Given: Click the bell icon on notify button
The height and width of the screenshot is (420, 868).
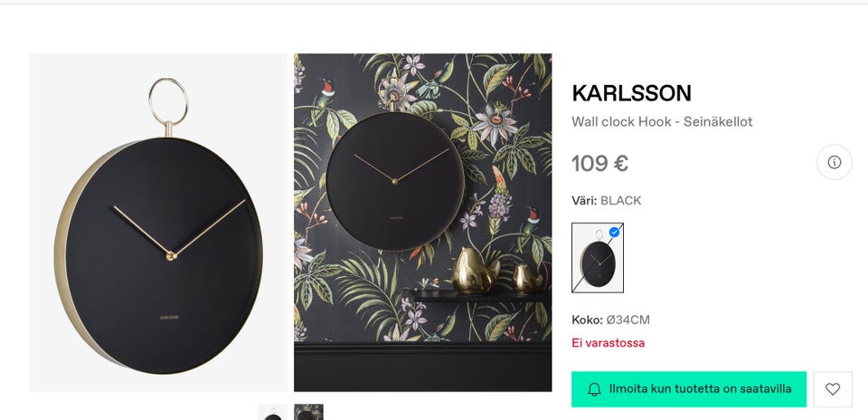Looking at the screenshot, I should click(x=594, y=389).
